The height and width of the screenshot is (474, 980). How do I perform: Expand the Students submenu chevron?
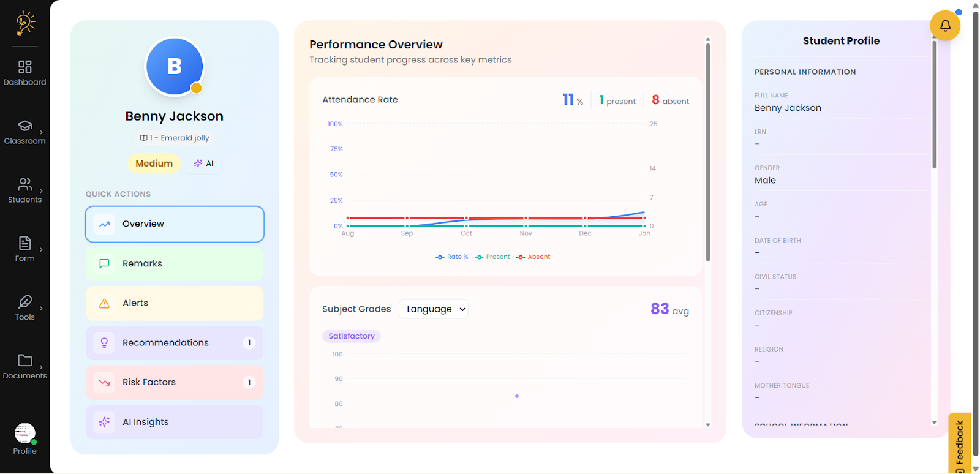click(41, 191)
